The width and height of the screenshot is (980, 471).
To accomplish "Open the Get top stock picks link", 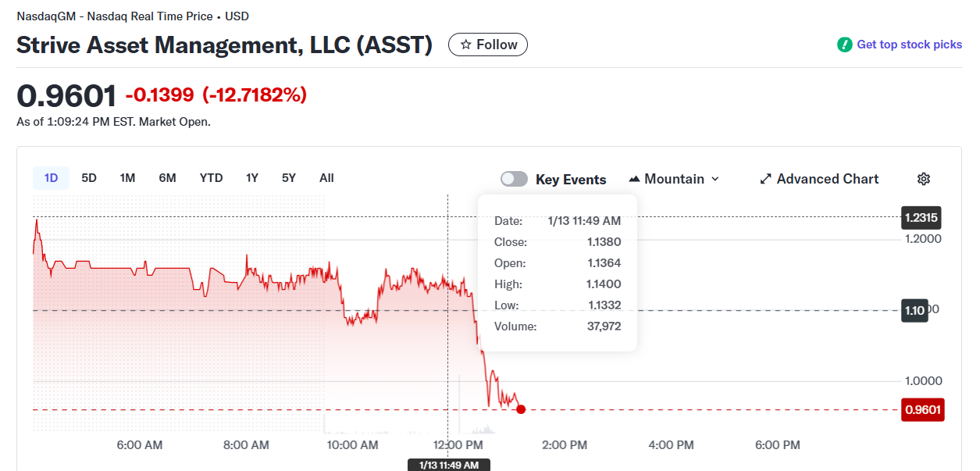I will point(909,45).
